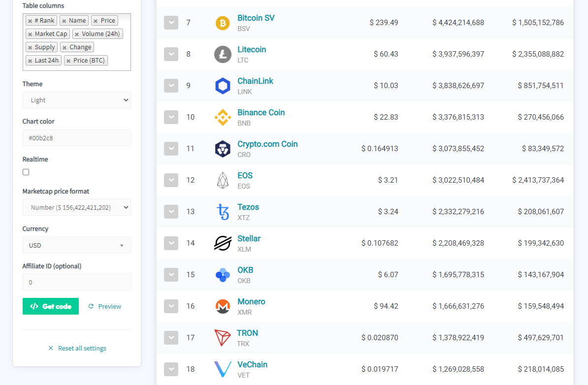Click the Monero logo icon

tap(223, 306)
